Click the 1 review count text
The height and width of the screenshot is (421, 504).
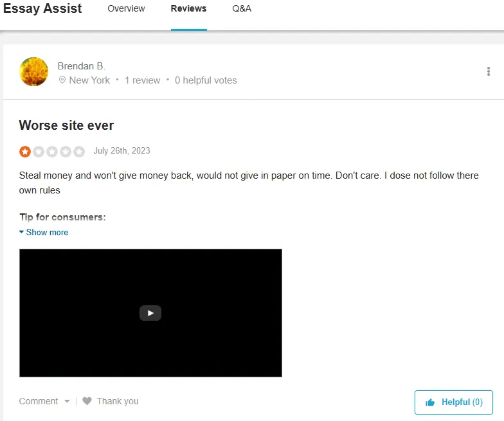click(x=143, y=80)
